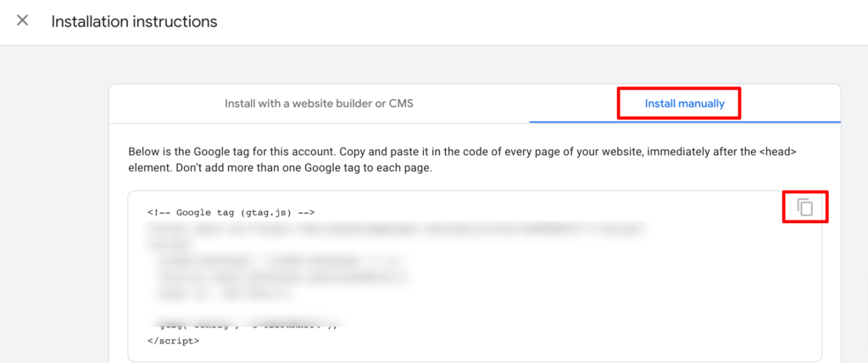This screenshot has height=363, width=868.
Task: Click the blurred function gtag code line
Action: 281,276
